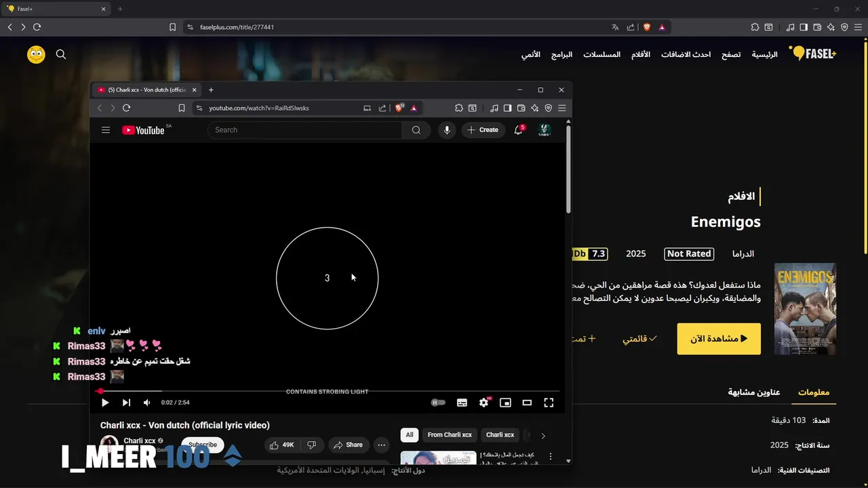Click the Enemigos poster thumbnail
The image size is (868, 488).
pos(806,309)
